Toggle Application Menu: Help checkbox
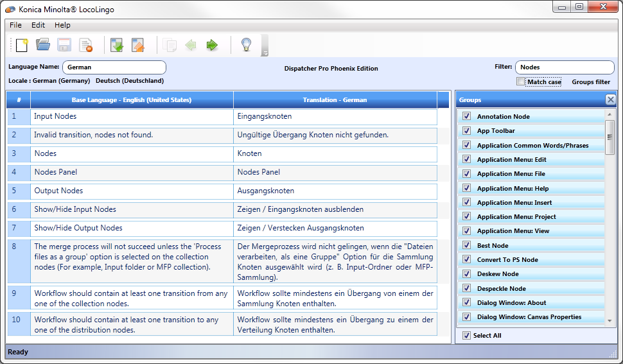The image size is (623, 364). point(467,187)
